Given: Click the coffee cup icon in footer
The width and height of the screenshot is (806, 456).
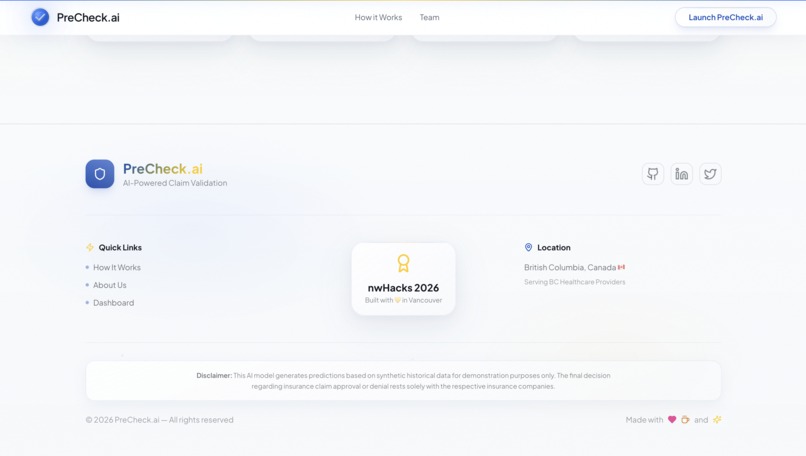Looking at the screenshot, I should (x=685, y=419).
